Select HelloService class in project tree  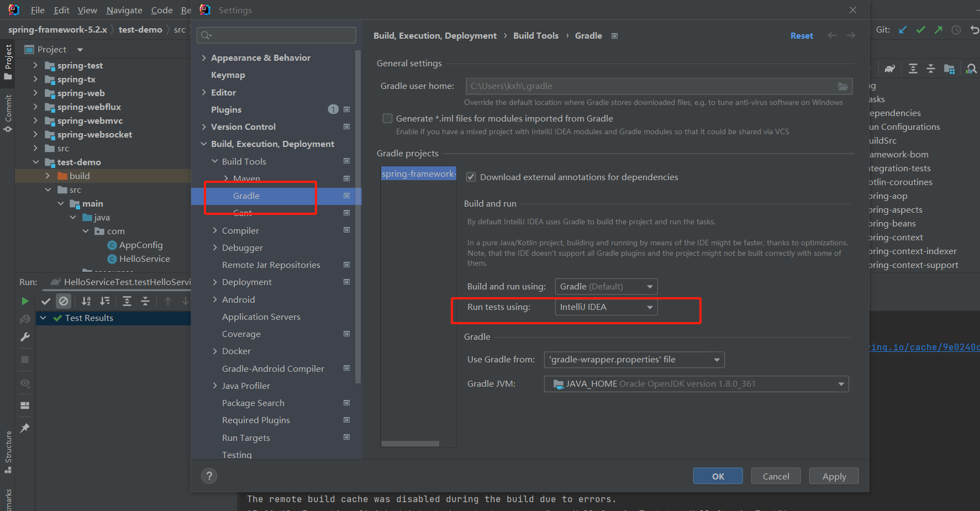pos(144,259)
